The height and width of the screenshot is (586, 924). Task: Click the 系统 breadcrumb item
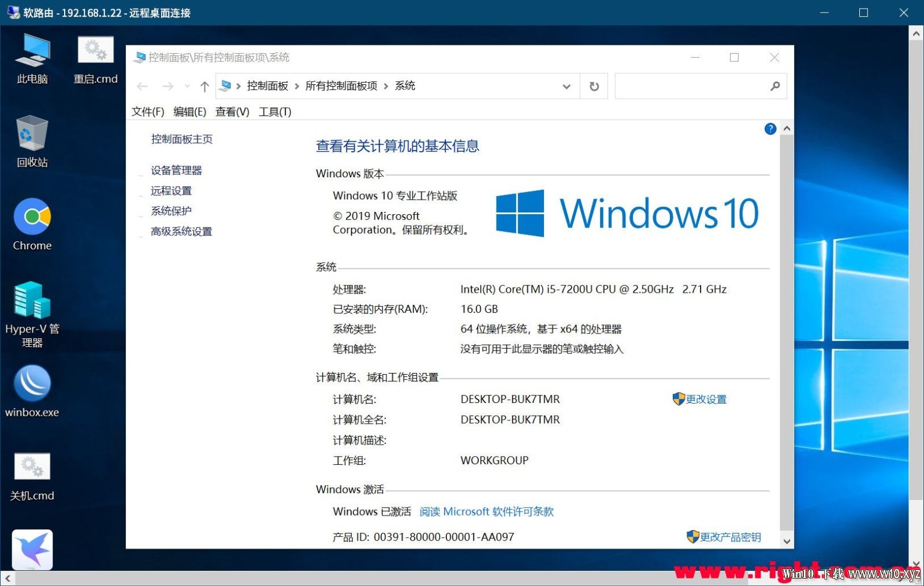pyautogui.click(x=405, y=86)
